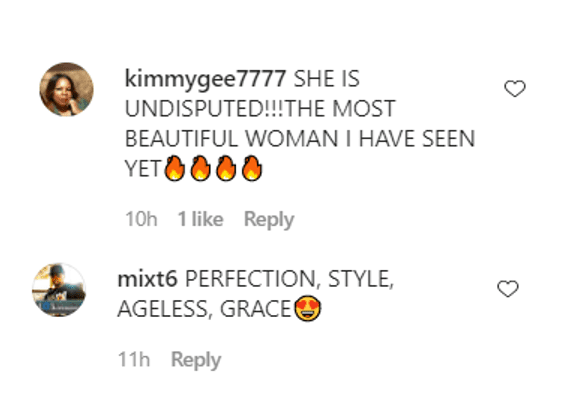Image resolution: width=567 pixels, height=397 pixels.
Task: Reply to mixt6's comment
Action: click(x=196, y=360)
